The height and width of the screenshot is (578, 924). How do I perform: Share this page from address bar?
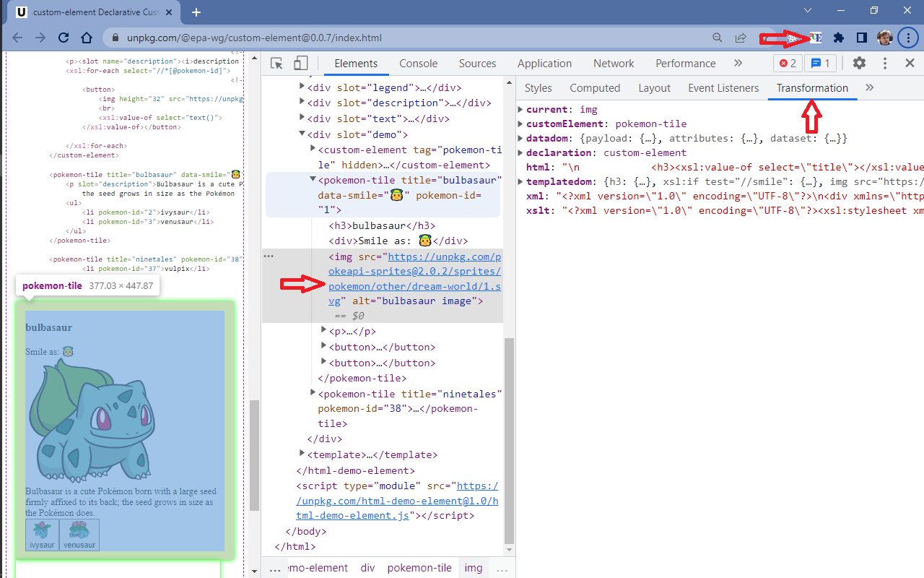(x=741, y=38)
